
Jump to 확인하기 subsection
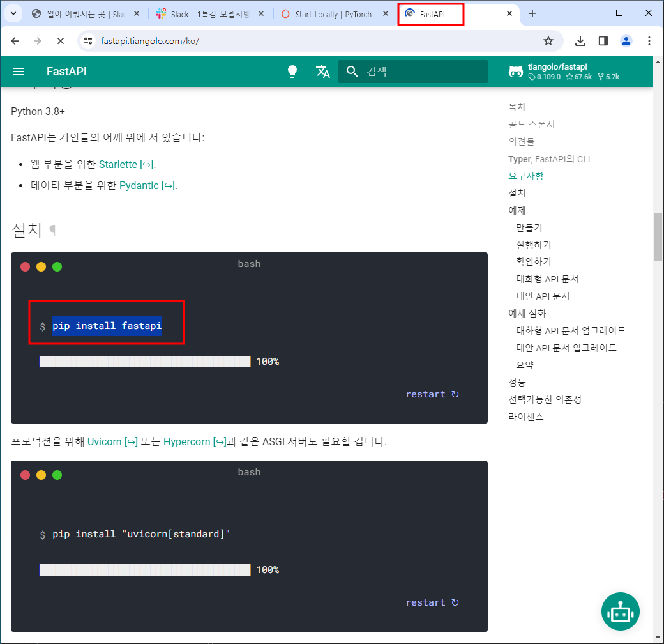click(x=534, y=262)
